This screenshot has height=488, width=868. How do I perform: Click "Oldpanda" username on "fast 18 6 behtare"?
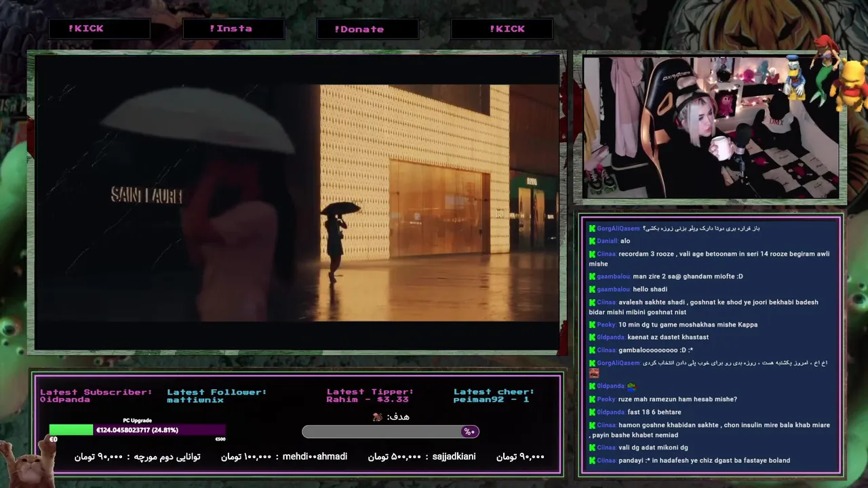coord(611,412)
